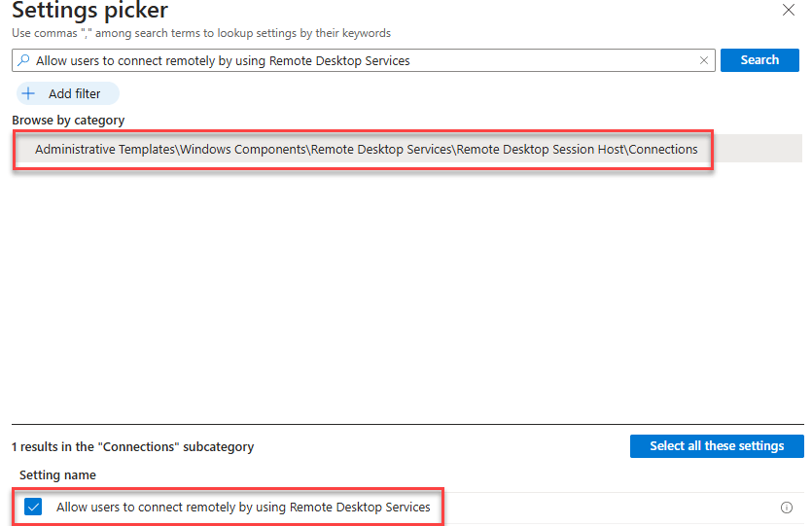Viewport: 812px width, 526px height.
Task: Click the Allow users to connect remotely setting name
Action: pyautogui.click(x=243, y=507)
